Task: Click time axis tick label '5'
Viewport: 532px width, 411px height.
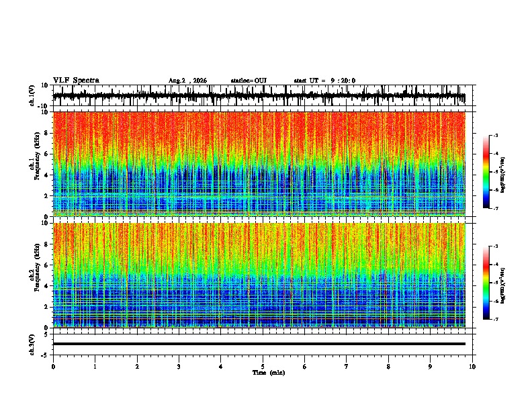Action: (263, 367)
